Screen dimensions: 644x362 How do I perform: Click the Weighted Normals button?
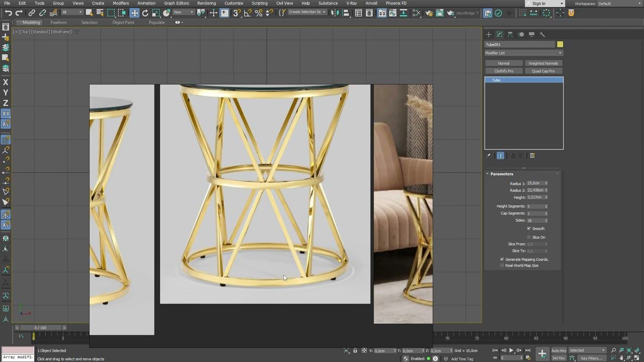pyautogui.click(x=543, y=63)
